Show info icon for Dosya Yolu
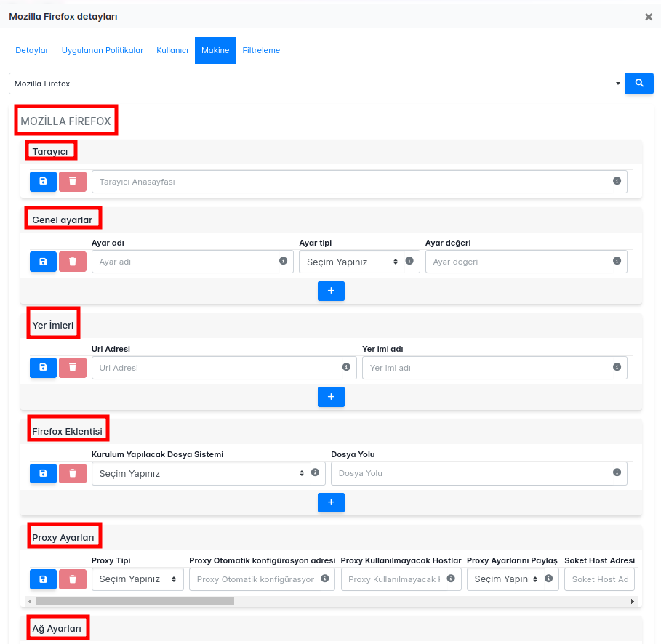 (617, 472)
